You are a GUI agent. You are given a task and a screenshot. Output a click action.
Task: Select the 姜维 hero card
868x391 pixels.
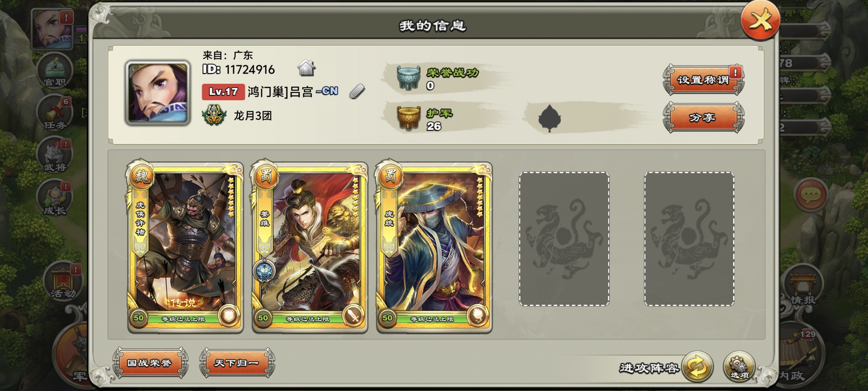309,246
